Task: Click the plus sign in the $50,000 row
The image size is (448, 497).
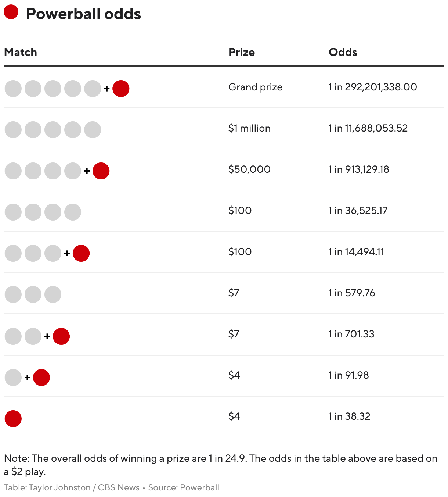Action: pos(87,171)
